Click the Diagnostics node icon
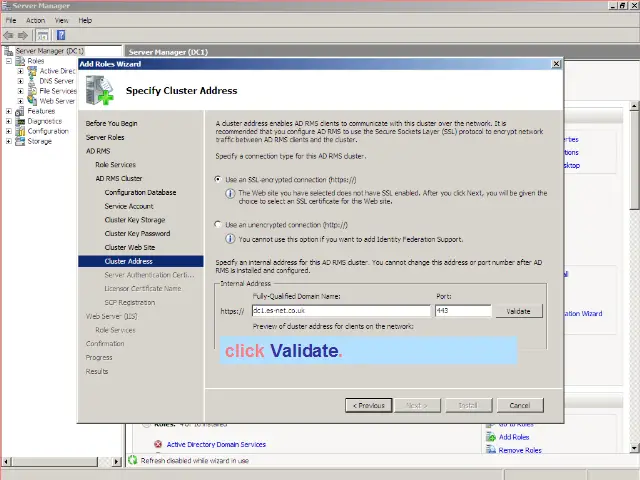Screen dimensions: 640x480 (20, 121)
